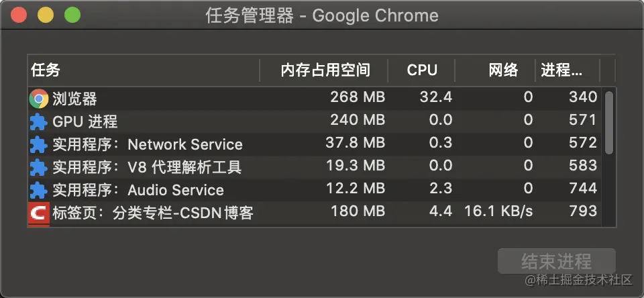Image resolution: width=644 pixels, height=298 pixels.
Task: Sort by the 网络 column header
Action: [502, 70]
